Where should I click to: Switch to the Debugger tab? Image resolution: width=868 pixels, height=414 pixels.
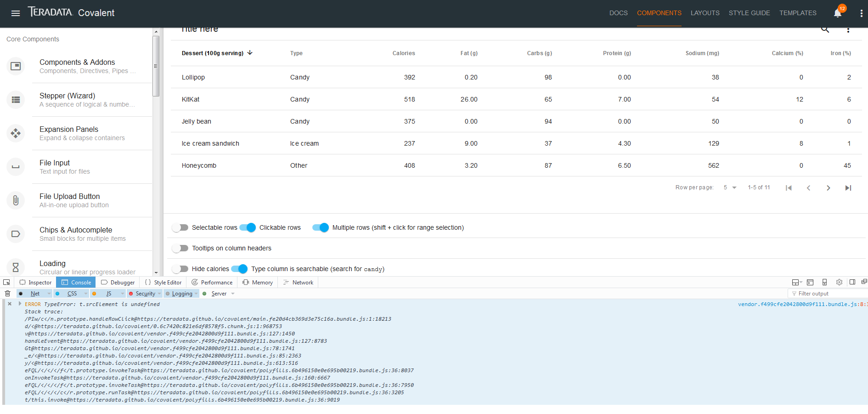pyautogui.click(x=118, y=282)
